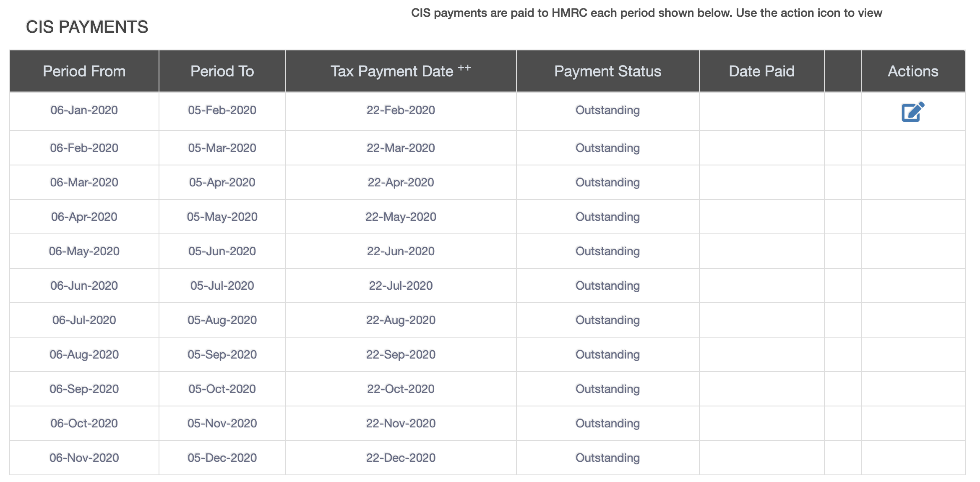Click Outstanding status for 22-May-2020 row
Viewport: 980px width, 482px height.
point(607,217)
